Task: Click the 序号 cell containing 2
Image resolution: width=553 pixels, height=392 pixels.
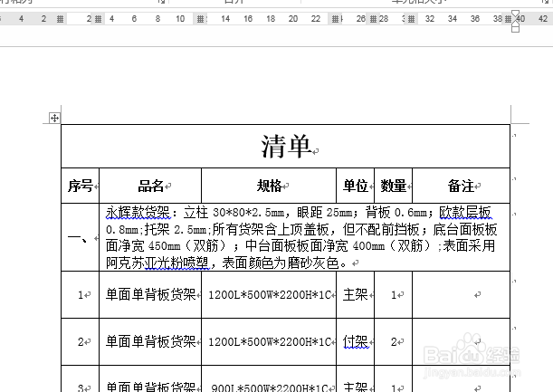Action: coord(81,341)
